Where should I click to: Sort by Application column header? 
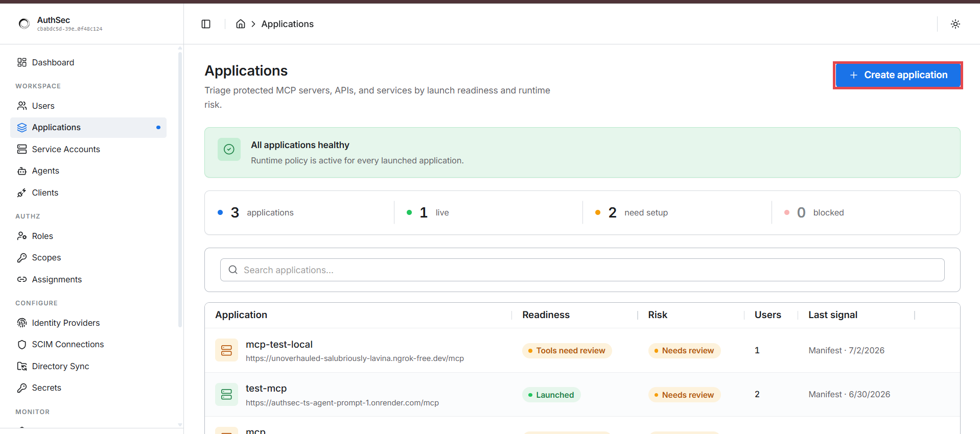coord(241,315)
